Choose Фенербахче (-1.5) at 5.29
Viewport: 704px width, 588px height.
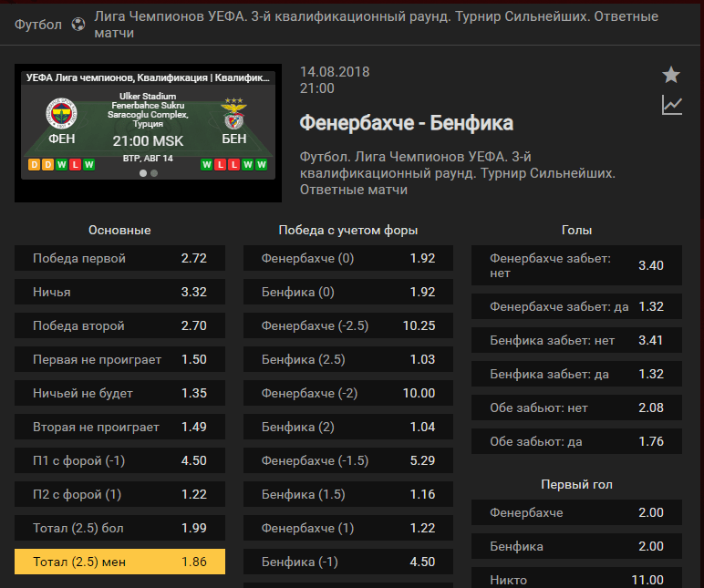348,460
